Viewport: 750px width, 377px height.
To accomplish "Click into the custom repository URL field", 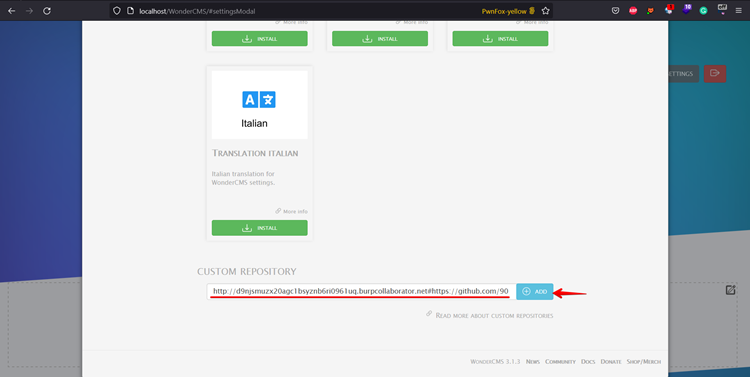I will tap(361, 291).
